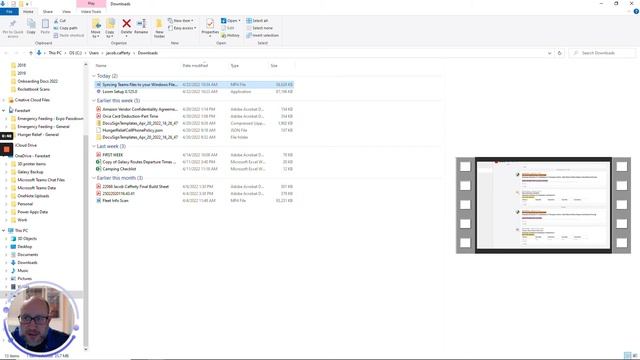Select Amazon Vendor Confidentiality Agreement PDF
The image size is (640, 360).
pos(194,109)
